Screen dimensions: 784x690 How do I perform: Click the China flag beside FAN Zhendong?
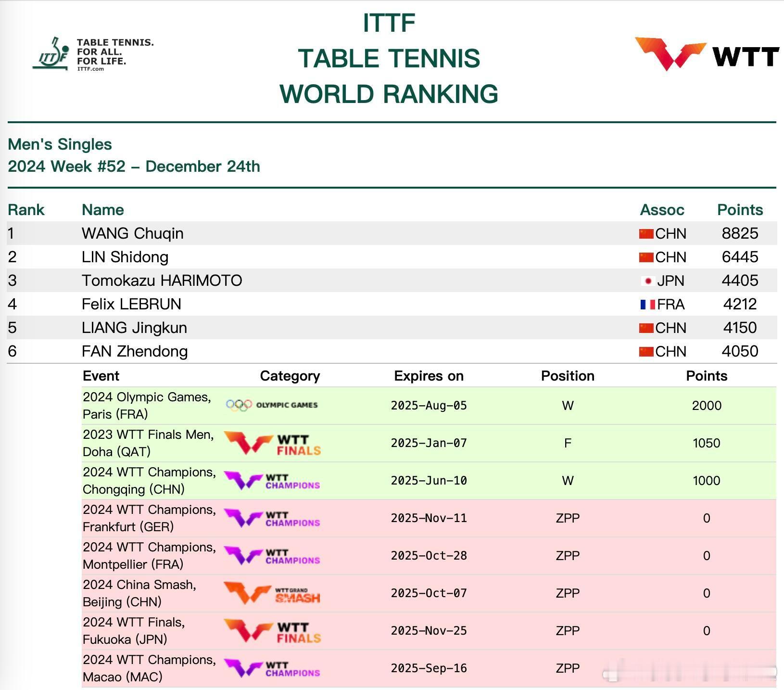coord(646,352)
